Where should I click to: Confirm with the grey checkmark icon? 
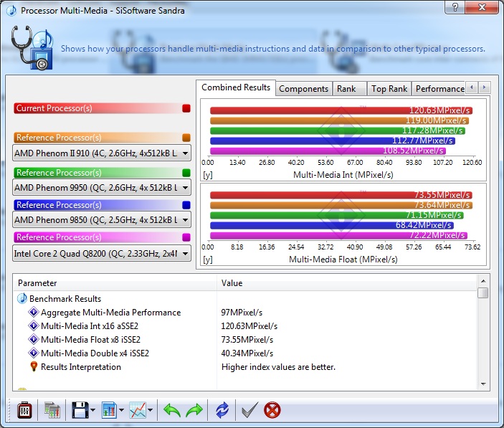[249, 410]
